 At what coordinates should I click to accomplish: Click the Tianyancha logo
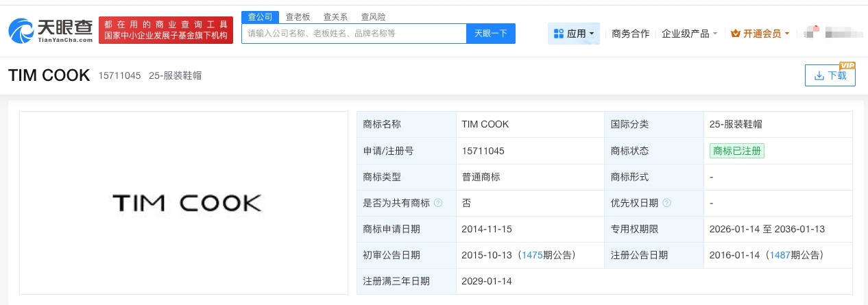(x=50, y=31)
